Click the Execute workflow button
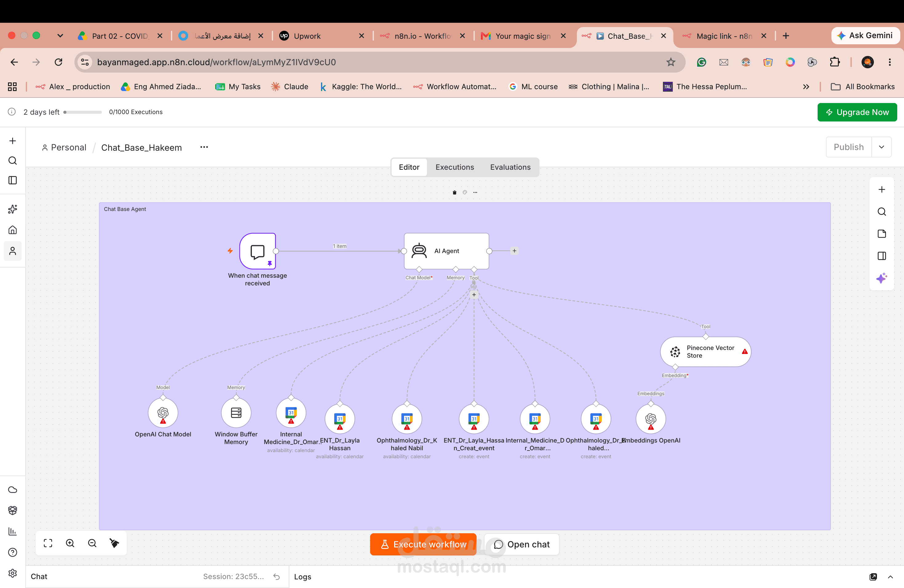The height and width of the screenshot is (588, 904). (423, 544)
